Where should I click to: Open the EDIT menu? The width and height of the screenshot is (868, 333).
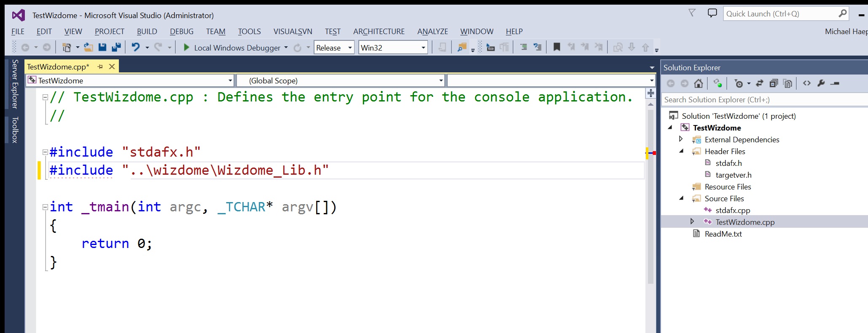click(44, 32)
